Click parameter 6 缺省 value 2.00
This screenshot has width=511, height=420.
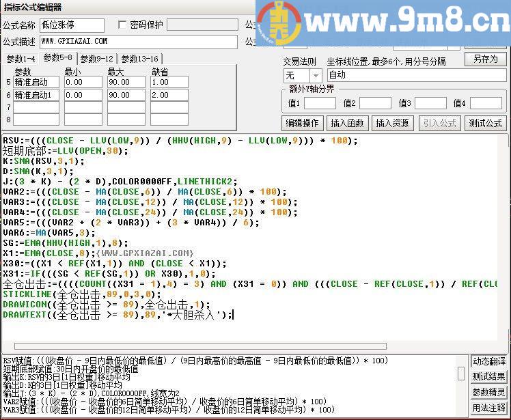[169, 95]
